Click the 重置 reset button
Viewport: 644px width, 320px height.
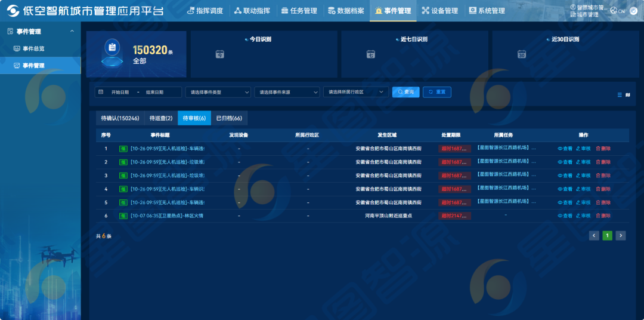(437, 92)
